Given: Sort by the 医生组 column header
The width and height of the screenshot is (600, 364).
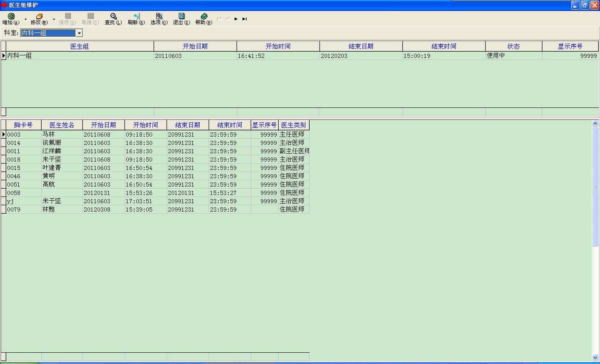Looking at the screenshot, I should (x=80, y=46).
